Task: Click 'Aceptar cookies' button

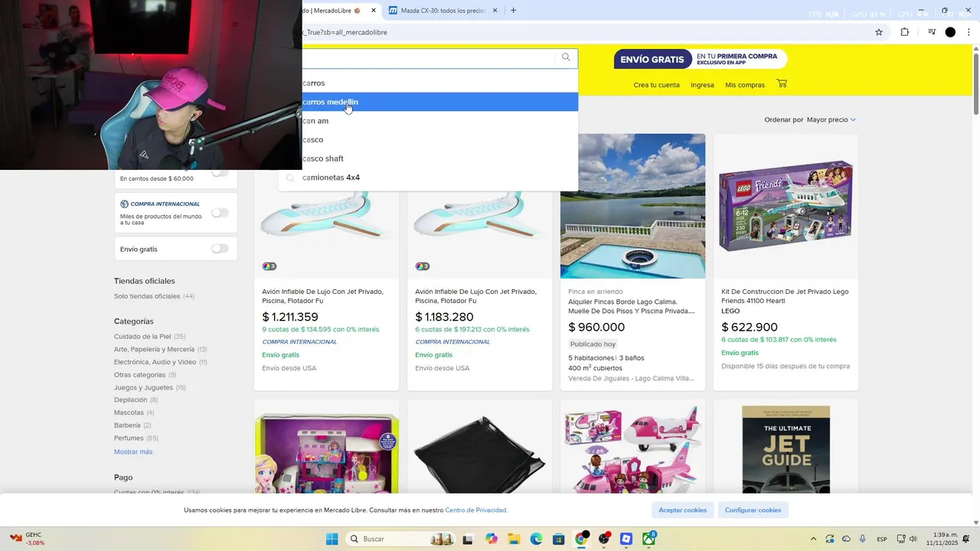Action: point(683,510)
